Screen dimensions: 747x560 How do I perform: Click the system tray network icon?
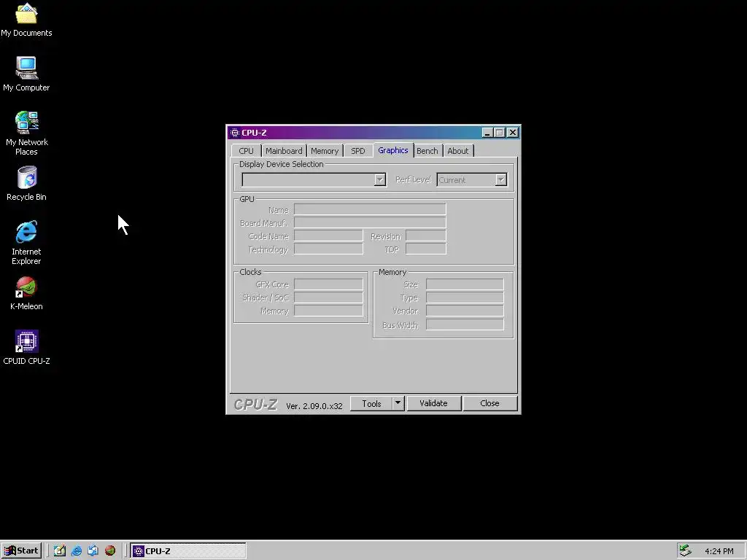(684, 551)
